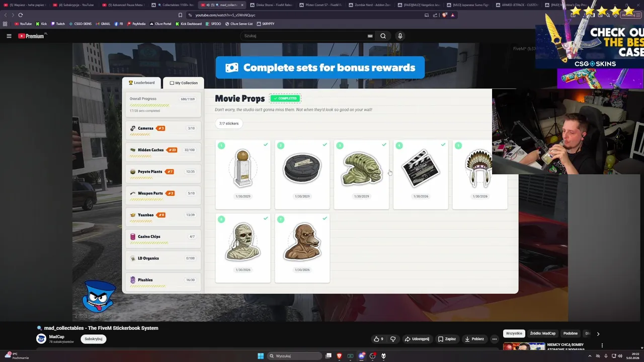Open the Brave browser taskbar icon
644x362 pixels.
tap(339, 356)
